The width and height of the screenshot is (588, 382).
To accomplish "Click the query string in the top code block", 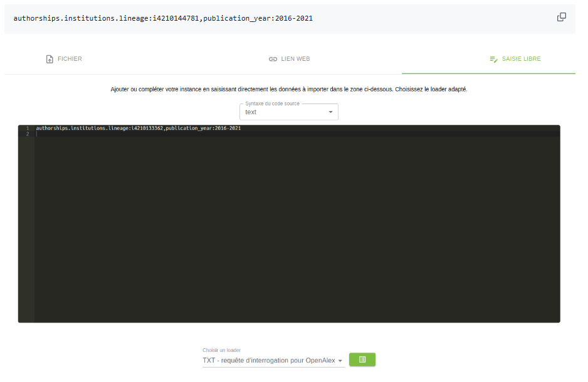I will [163, 18].
